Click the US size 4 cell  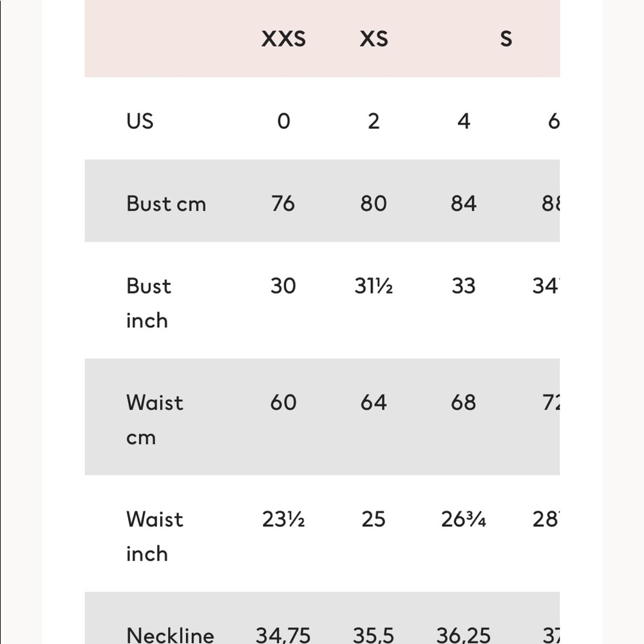click(x=464, y=121)
